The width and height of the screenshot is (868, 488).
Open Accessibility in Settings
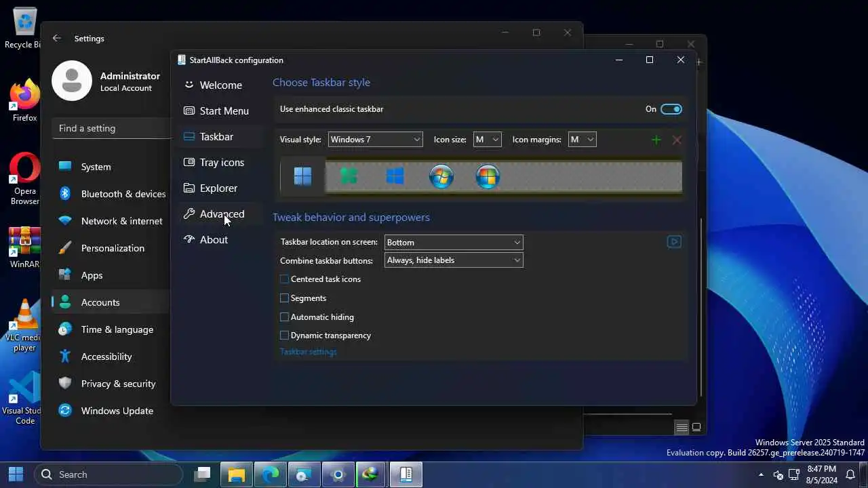[111, 357]
